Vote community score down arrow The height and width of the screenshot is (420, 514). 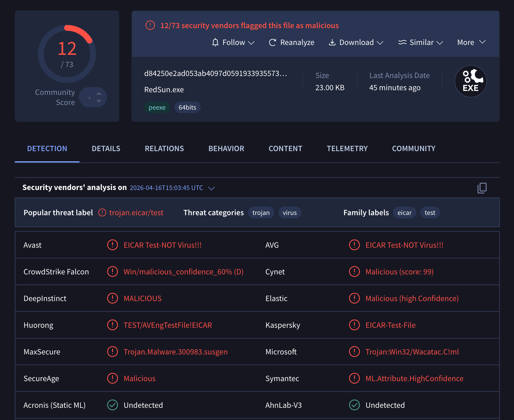click(x=99, y=101)
